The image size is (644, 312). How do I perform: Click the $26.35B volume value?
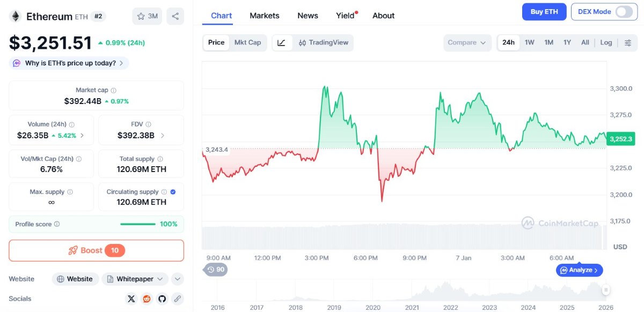tap(33, 136)
